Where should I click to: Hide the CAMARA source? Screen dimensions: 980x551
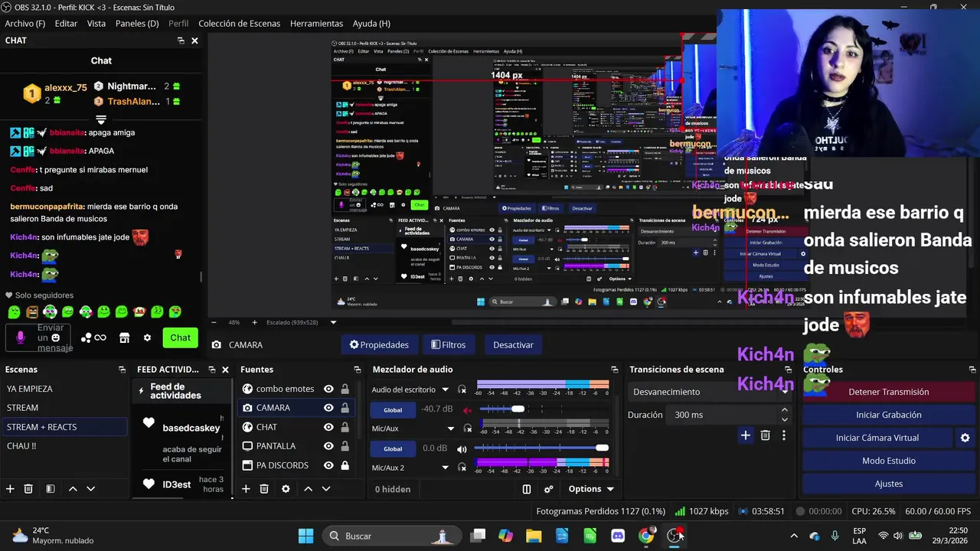point(328,408)
